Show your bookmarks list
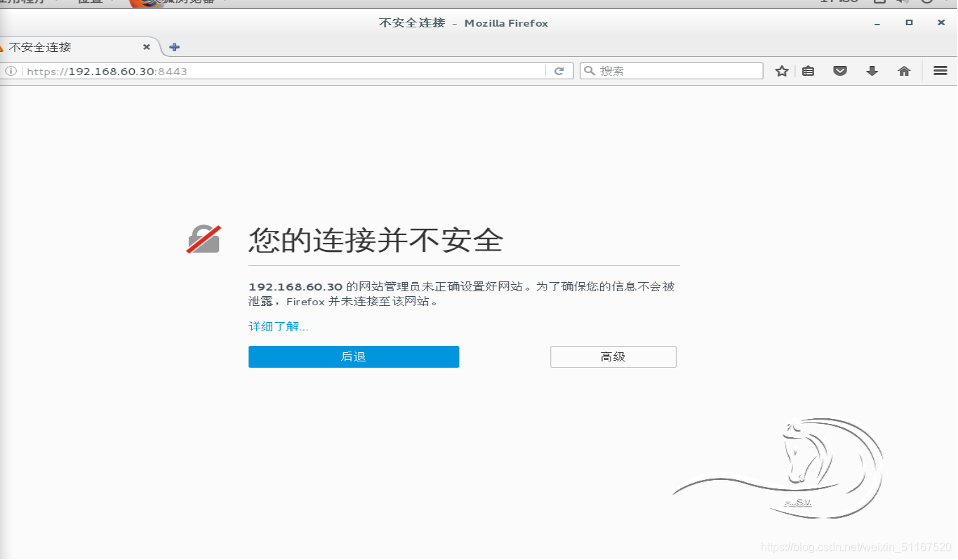The height and width of the screenshot is (560, 958). (x=809, y=71)
